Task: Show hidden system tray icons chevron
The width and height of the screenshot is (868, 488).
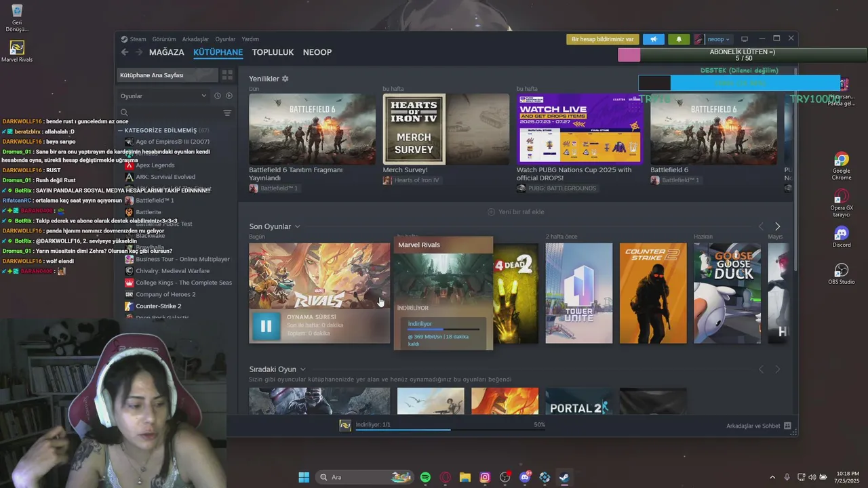Action: (x=772, y=477)
